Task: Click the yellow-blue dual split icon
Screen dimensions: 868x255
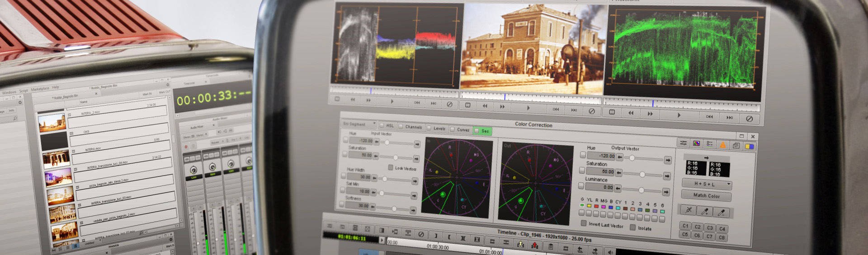Action: point(749,146)
